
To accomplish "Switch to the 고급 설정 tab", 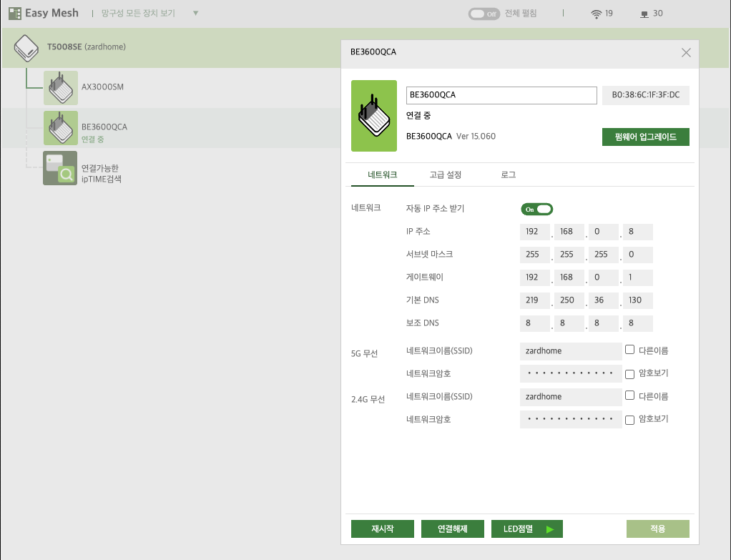I will (445, 175).
